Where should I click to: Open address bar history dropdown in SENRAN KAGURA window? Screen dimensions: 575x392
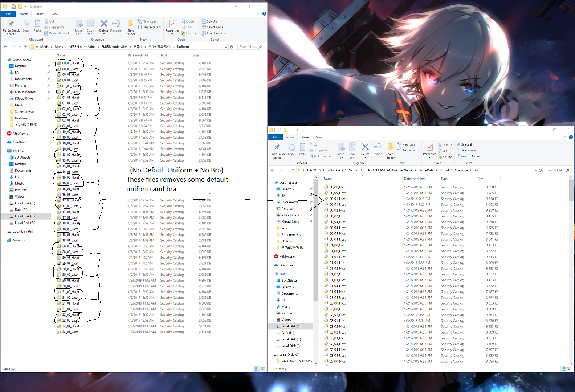(x=535, y=170)
